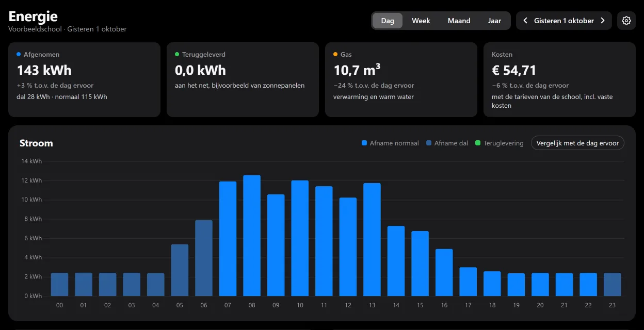Go to next day with right chevron

602,21
